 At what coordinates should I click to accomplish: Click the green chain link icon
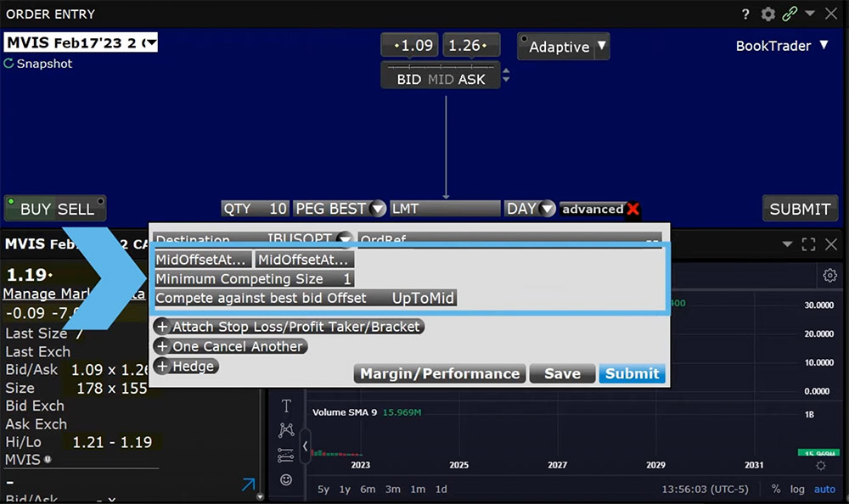tap(790, 14)
